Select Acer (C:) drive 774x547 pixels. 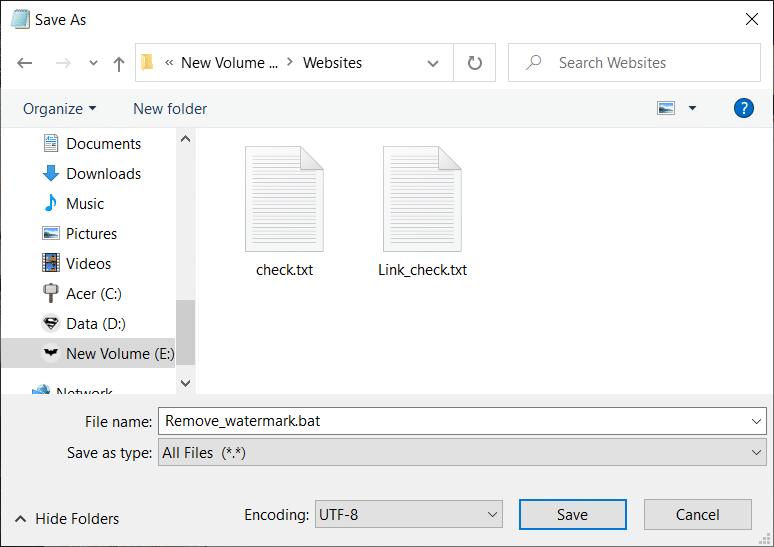95,294
